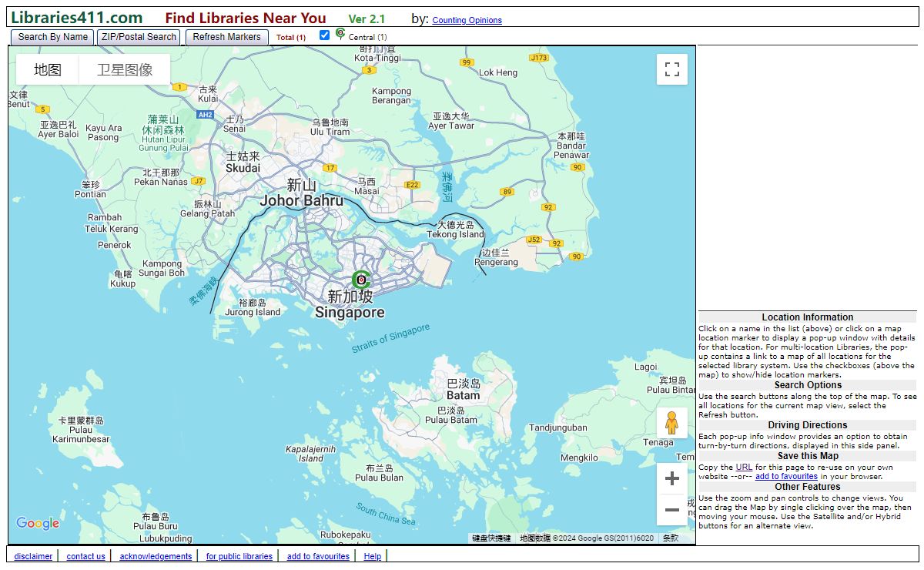Click the Jurong Island label
This screenshot has height=570, width=924.
[x=253, y=312]
